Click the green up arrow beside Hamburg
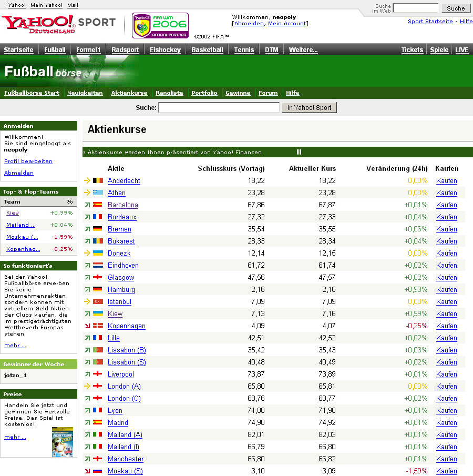The width and height of the screenshot is (473, 476). (x=87, y=289)
